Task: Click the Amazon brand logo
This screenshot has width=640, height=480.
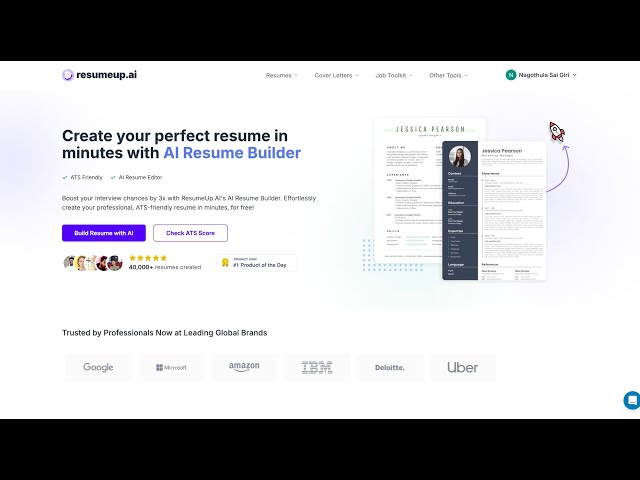Action: coord(244,367)
